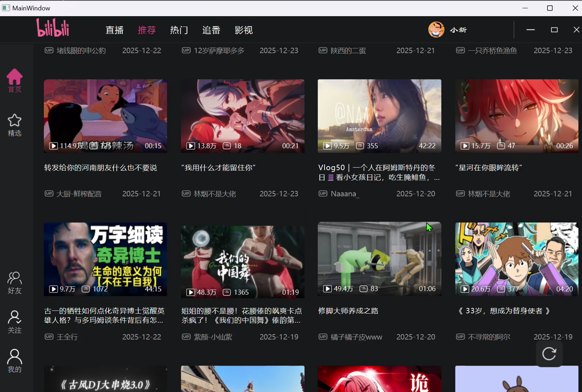Click the 1365 comment count icon on 中国舞 video

(227, 292)
